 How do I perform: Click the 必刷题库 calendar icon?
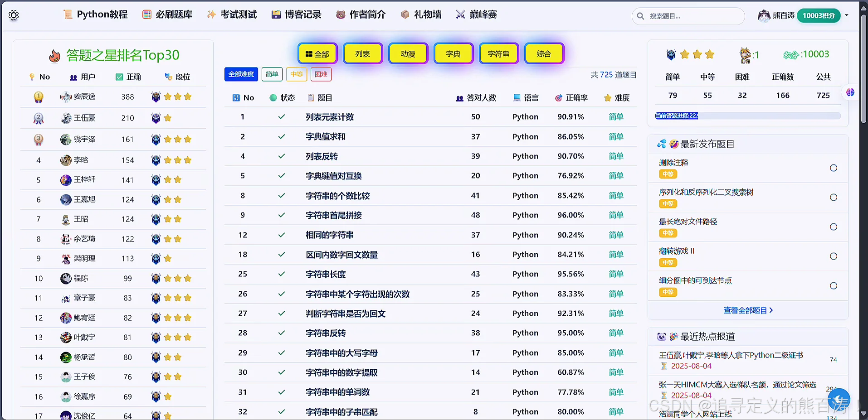pyautogui.click(x=147, y=14)
